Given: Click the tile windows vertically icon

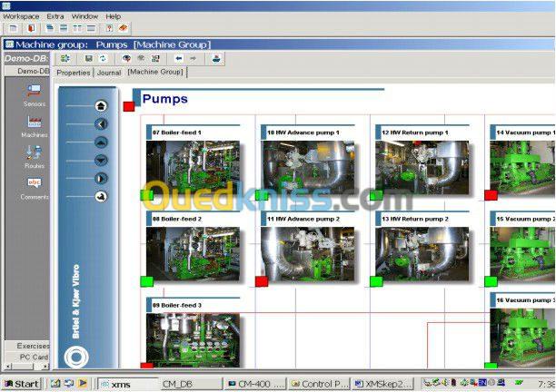Looking at the screenshot, I should click(x=77, y=28).
